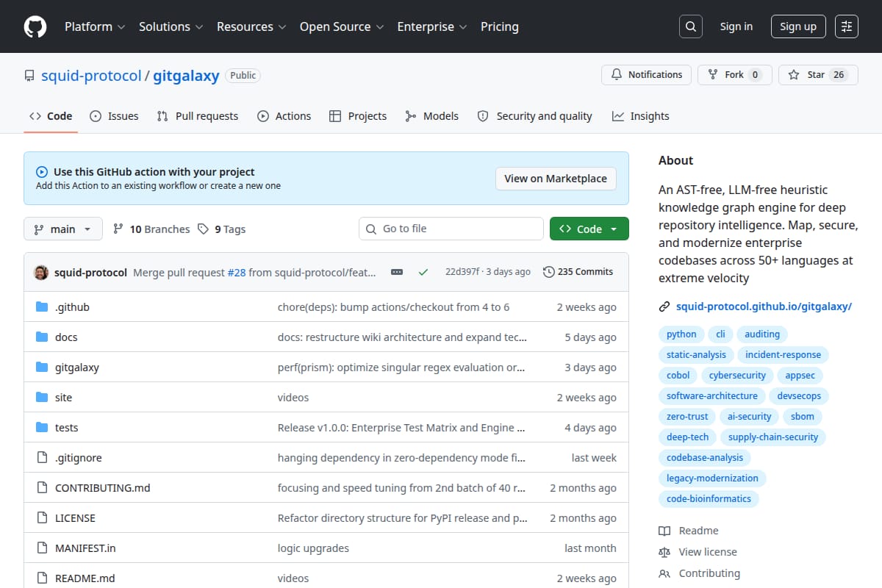Click the Contributing people icon

664,573
